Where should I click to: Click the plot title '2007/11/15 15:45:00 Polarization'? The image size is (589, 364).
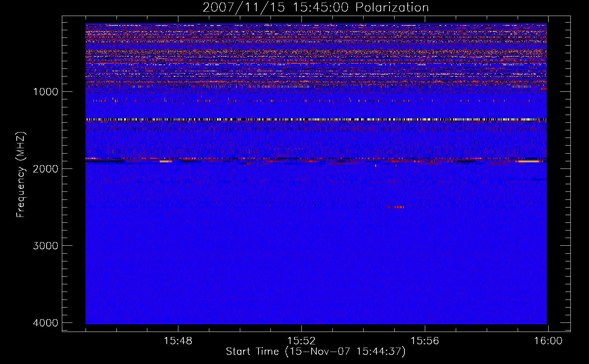316,7
